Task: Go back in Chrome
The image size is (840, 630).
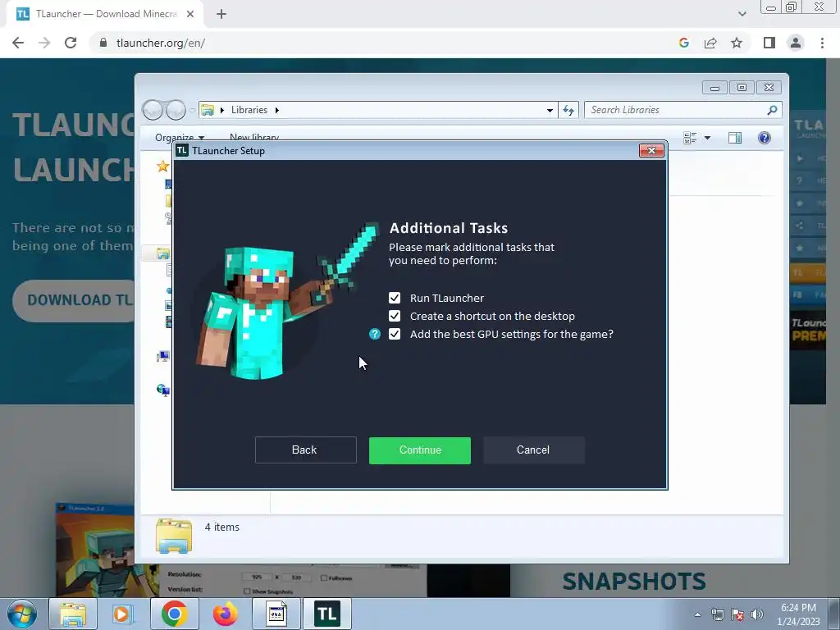Action: click(18, 43)
